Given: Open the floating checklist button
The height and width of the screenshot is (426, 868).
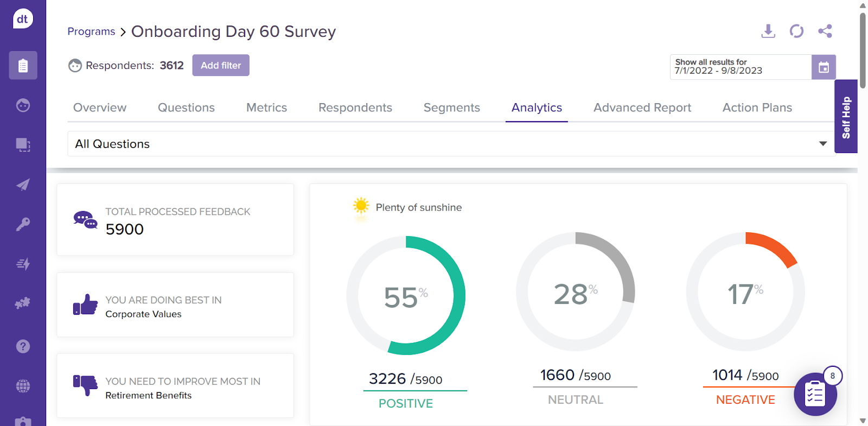Looking at the screenshot, I should click(x=815, y=395).
